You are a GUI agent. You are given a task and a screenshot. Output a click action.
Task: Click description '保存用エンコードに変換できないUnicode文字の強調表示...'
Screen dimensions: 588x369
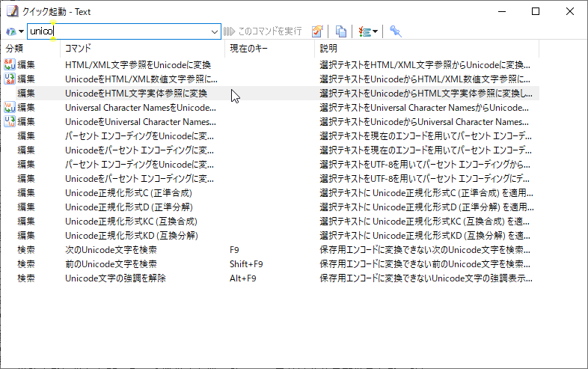tap(426, 278)
